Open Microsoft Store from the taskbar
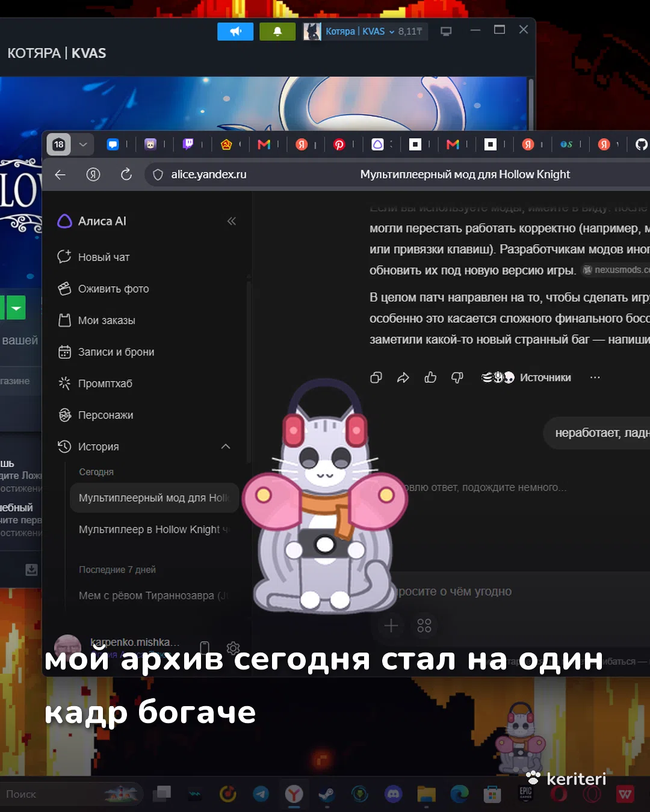Screen dimensions: 650x812 pos(492,794)
